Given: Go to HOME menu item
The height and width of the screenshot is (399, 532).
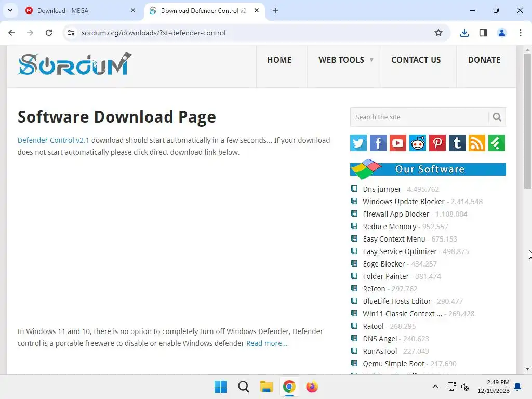Looking at the screenshot, I should pos(279,60).
